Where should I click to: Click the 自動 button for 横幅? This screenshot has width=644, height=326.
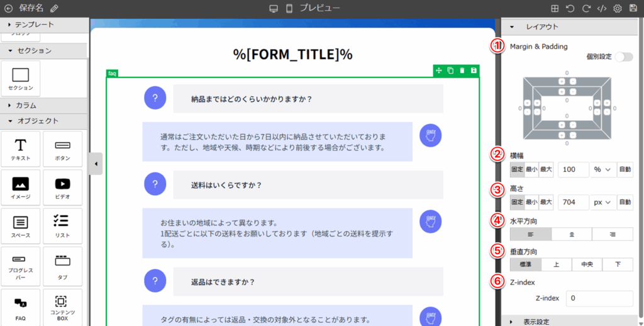pos(625,170)
